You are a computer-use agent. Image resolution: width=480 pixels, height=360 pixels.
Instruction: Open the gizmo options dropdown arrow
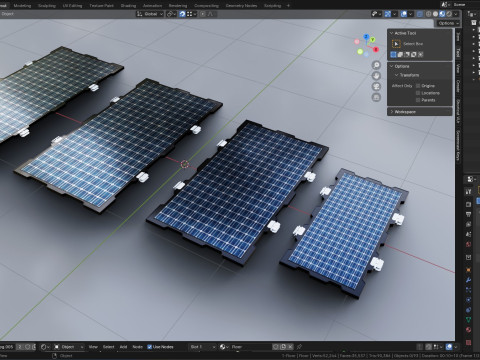coord(395,14)
